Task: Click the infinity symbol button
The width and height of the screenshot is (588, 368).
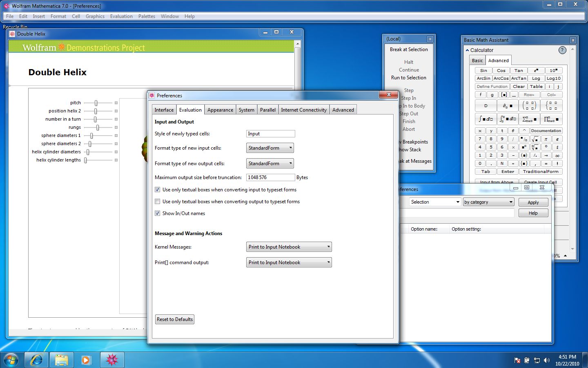Action: 557,155
